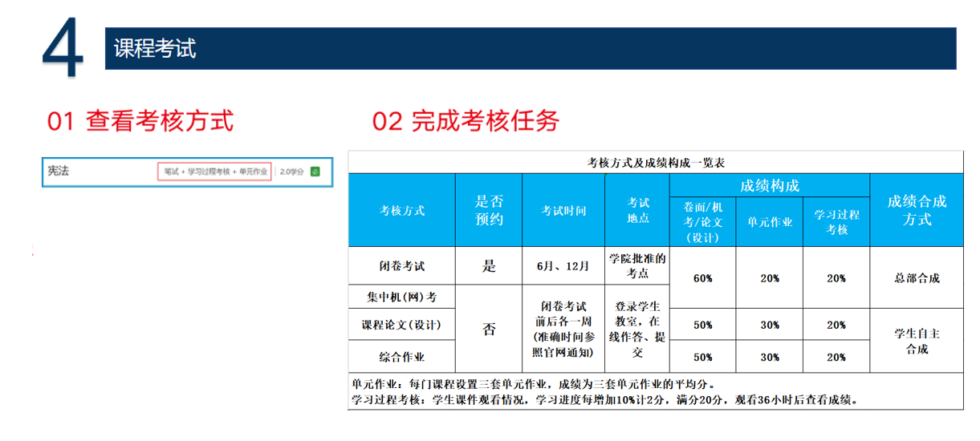Click the 学生自主合成 cell
The height and width of the screenshot is (441, 980).
click(916, 341)
